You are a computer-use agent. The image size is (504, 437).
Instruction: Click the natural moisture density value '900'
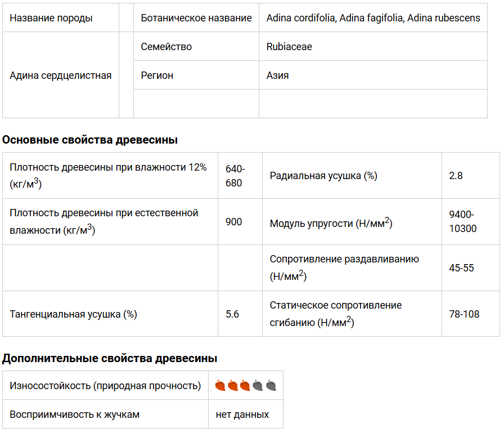[234, 222]
